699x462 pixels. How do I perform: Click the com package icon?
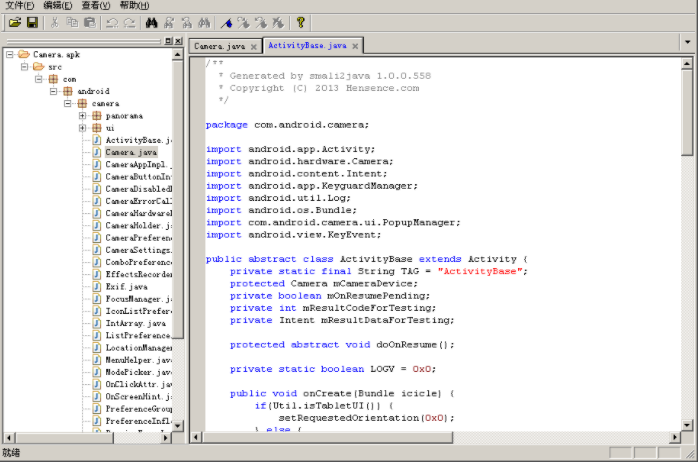[53, 79]
